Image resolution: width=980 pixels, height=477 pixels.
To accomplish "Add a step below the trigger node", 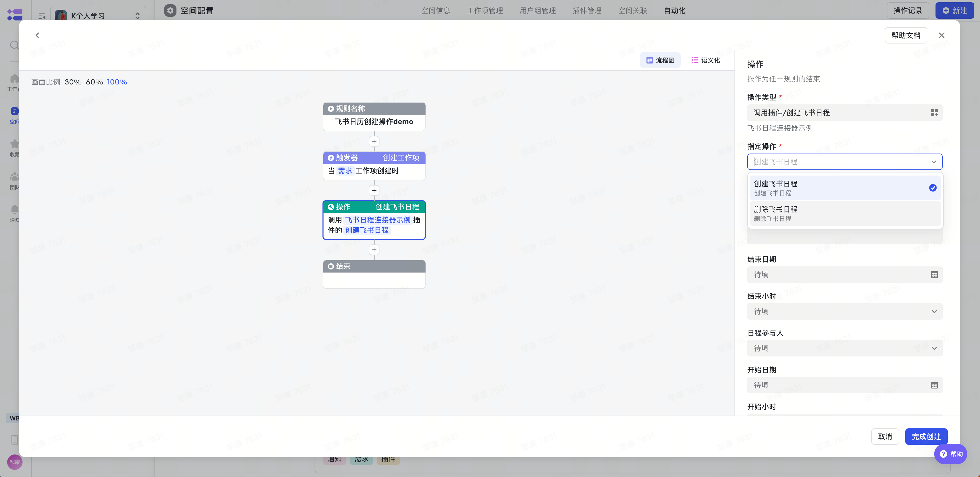I will coord(374,190).
